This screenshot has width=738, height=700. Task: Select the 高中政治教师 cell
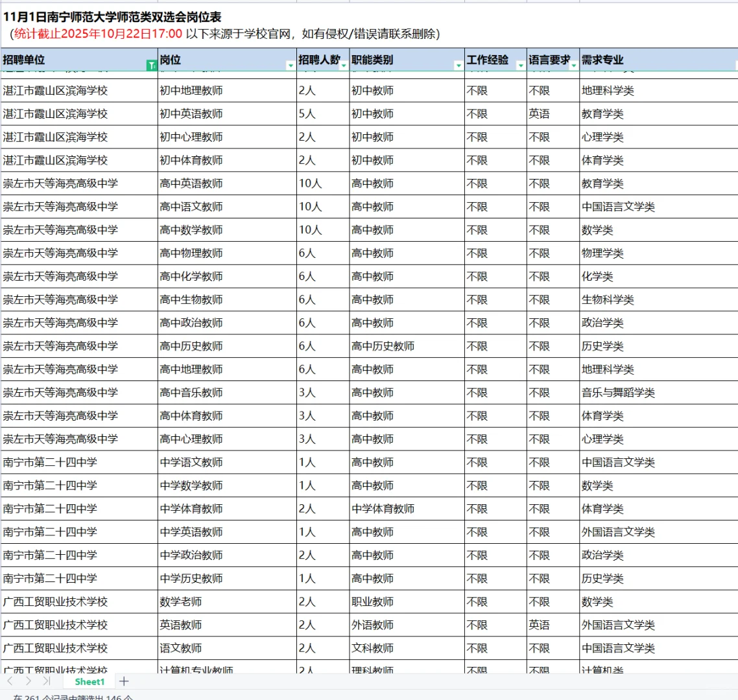(227, 323)
